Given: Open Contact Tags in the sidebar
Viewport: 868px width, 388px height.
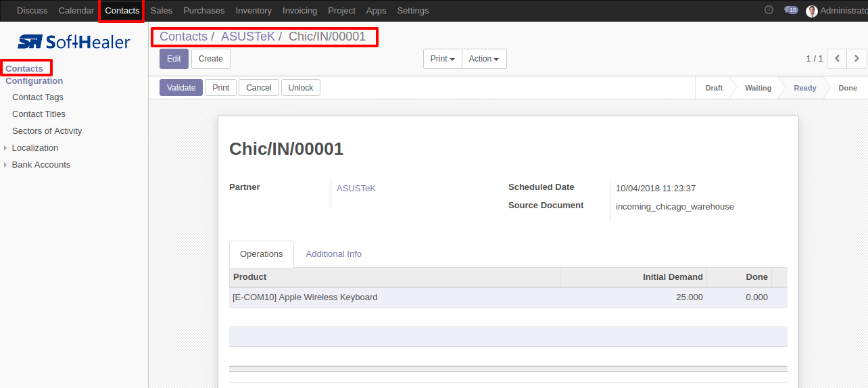Looking at the screenshot, I should tap(38, 97).
